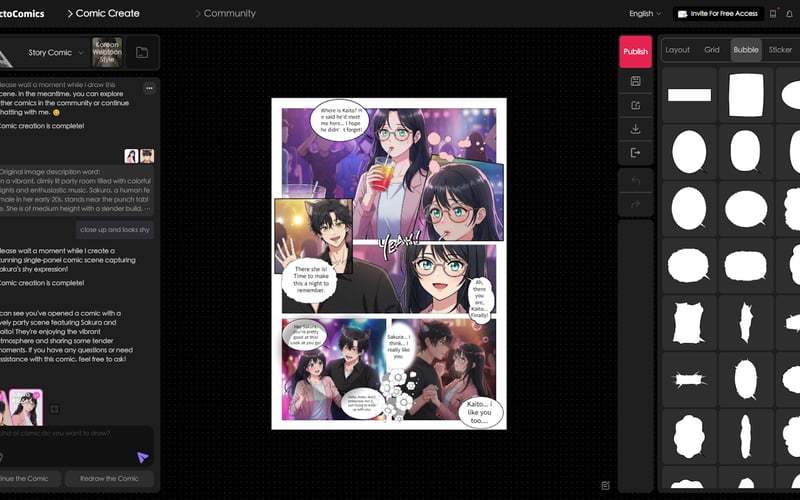Screen dimensions: 800x500
Task: Select the rounded tall bubble in second row
Action: (746, 152)
